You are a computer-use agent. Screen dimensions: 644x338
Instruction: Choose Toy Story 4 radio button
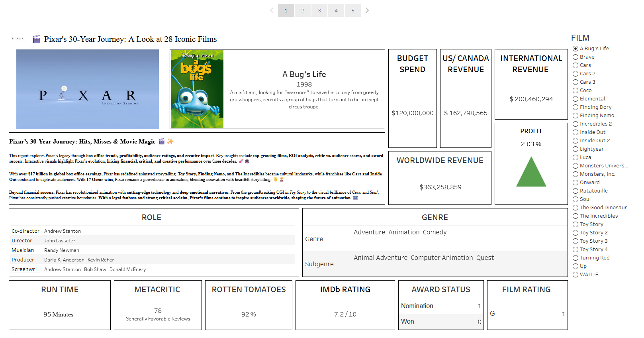[x=575, y=250]
